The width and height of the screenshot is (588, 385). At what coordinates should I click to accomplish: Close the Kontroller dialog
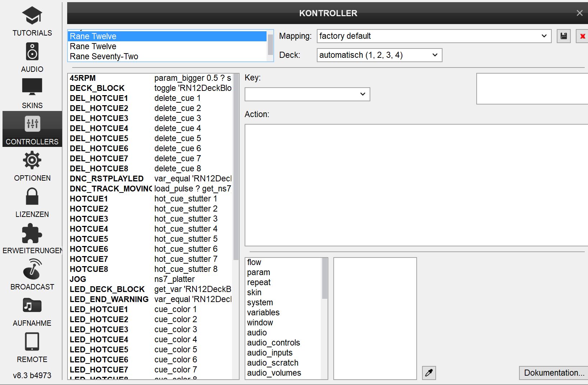pos(579,13)
